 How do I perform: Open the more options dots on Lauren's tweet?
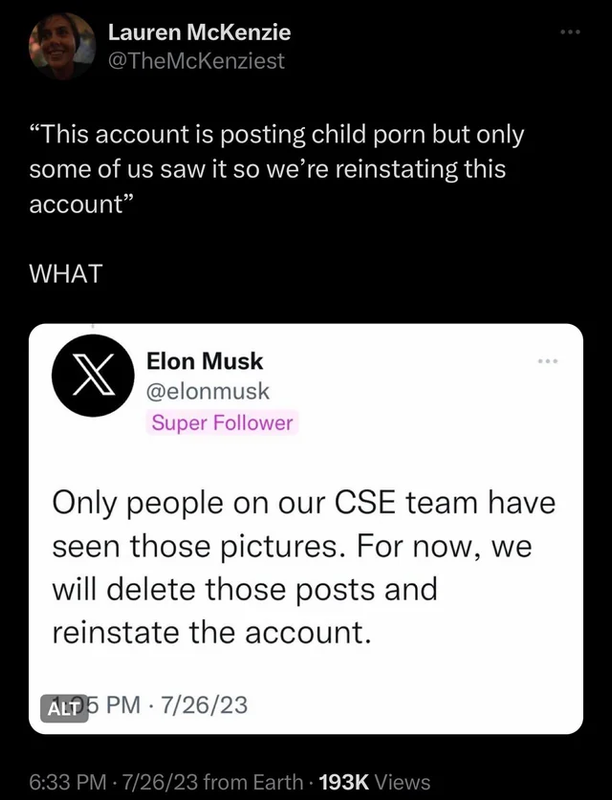pyautogui.click(x=570, y=33)
